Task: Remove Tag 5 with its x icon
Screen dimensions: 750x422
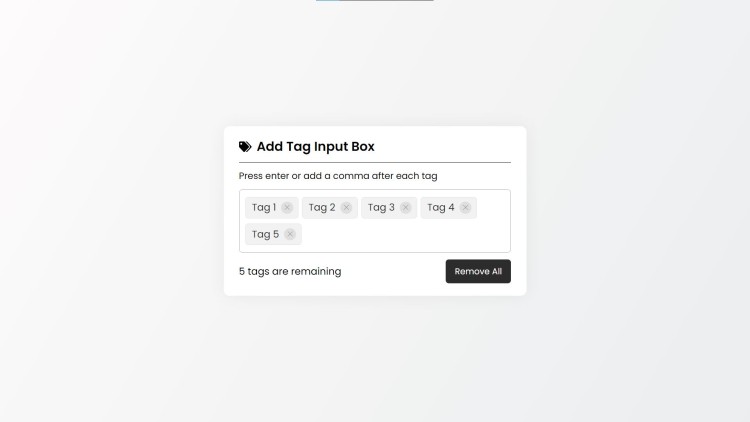Action: click(x=290, y=235)
